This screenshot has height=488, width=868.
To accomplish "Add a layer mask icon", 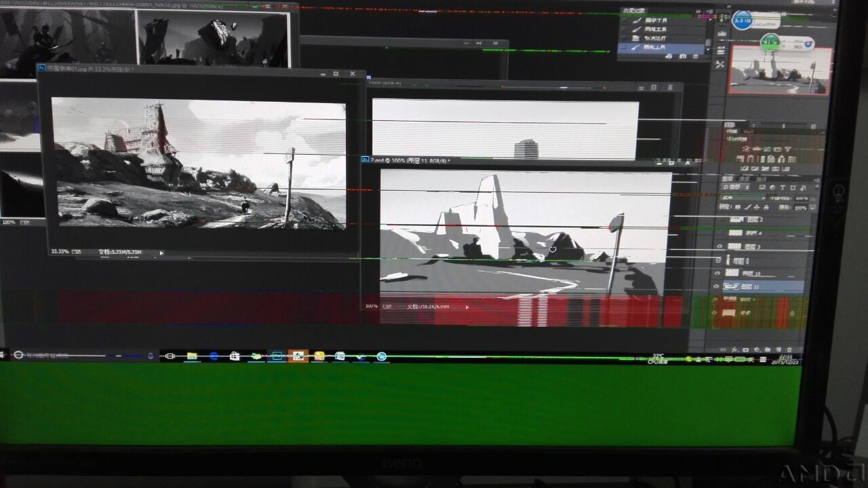I will 745,350.
